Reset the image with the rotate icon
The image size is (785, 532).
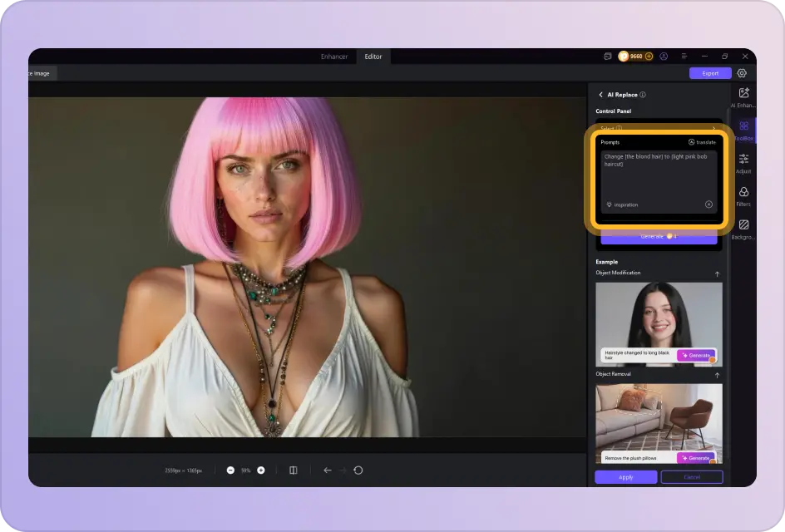coord(358,470)
